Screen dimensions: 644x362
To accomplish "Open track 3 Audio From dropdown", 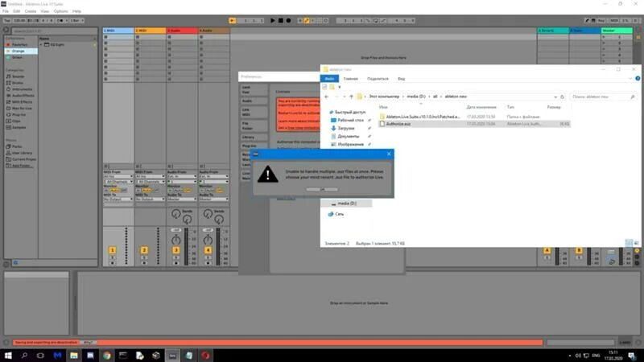I will 182,176.
